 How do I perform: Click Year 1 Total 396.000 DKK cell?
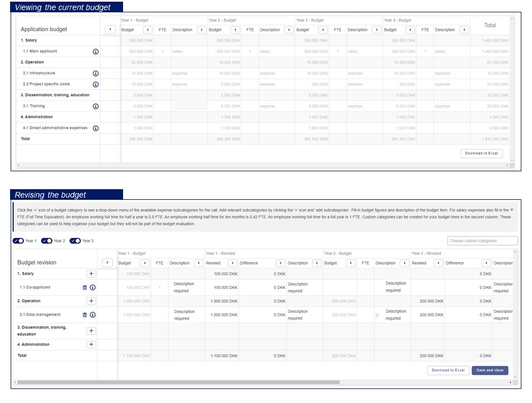click(x=137, y=139)
